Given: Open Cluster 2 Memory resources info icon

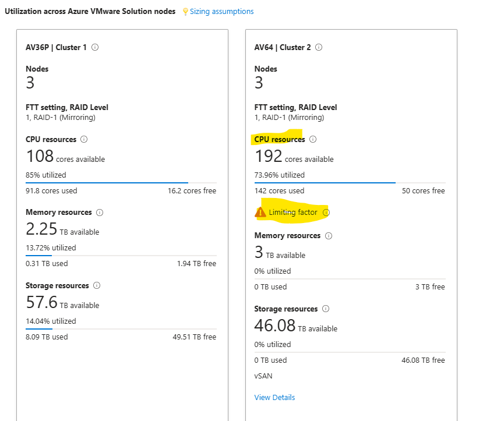Looking at the screenshot, I should click(x=329, y=236).
